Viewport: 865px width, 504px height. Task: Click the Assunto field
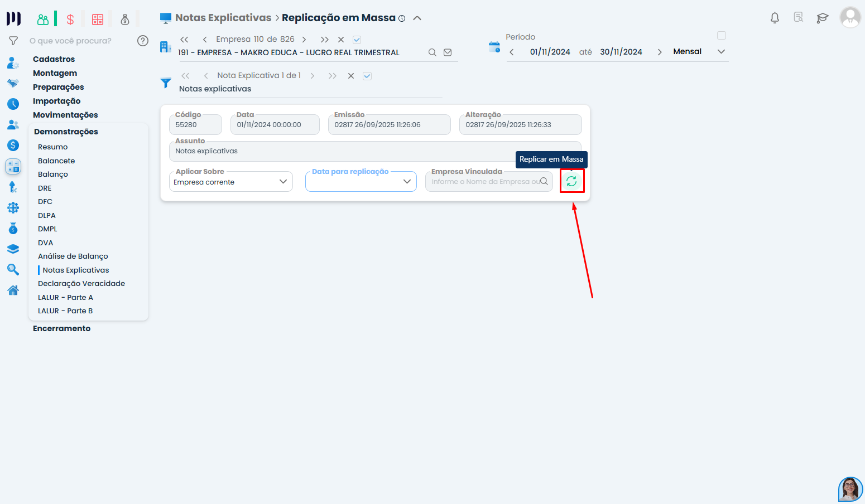(x=375, y=151)
